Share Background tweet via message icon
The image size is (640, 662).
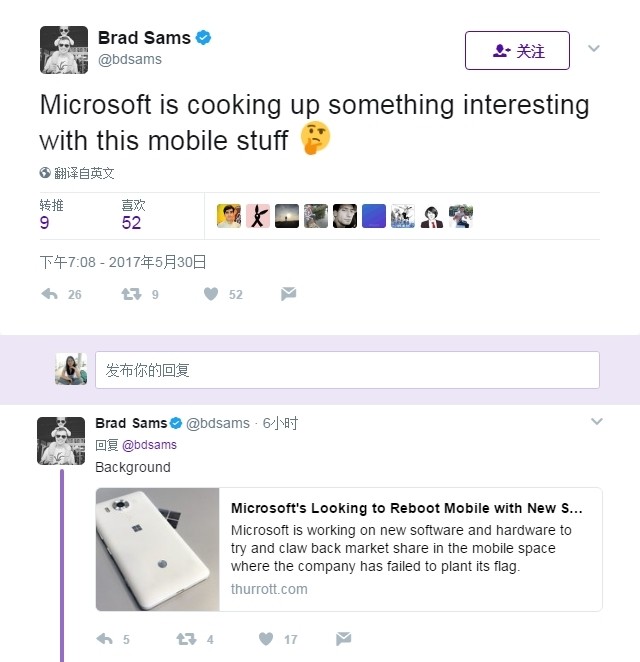(343, 638)
